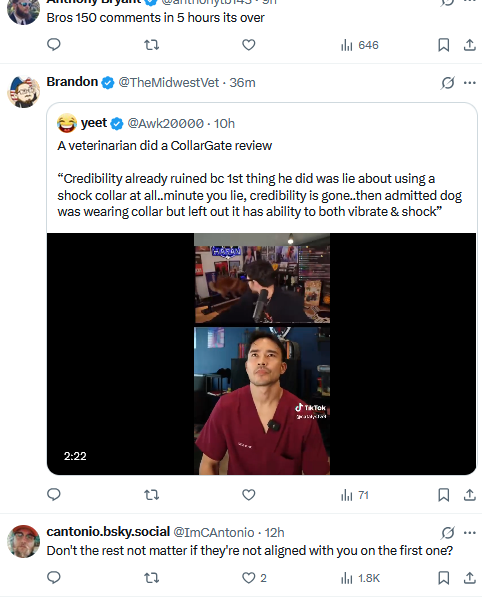Screen dimensions: 482x597
Task: View analytics showing 646 views
Action: [x=360, y=45]
